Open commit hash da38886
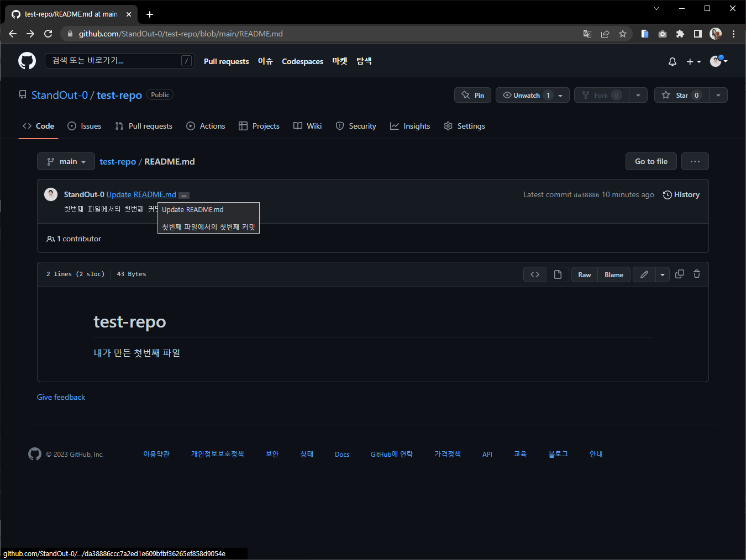 (x=586, y=195)
